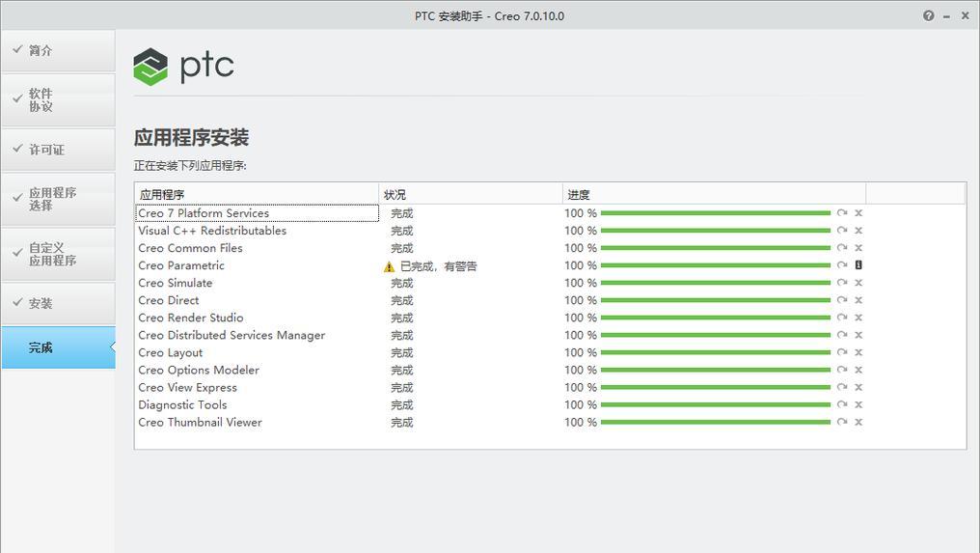Click progress bar of Creo Parametric
This screenshot has height=553, width=980.
pos(716,265)
